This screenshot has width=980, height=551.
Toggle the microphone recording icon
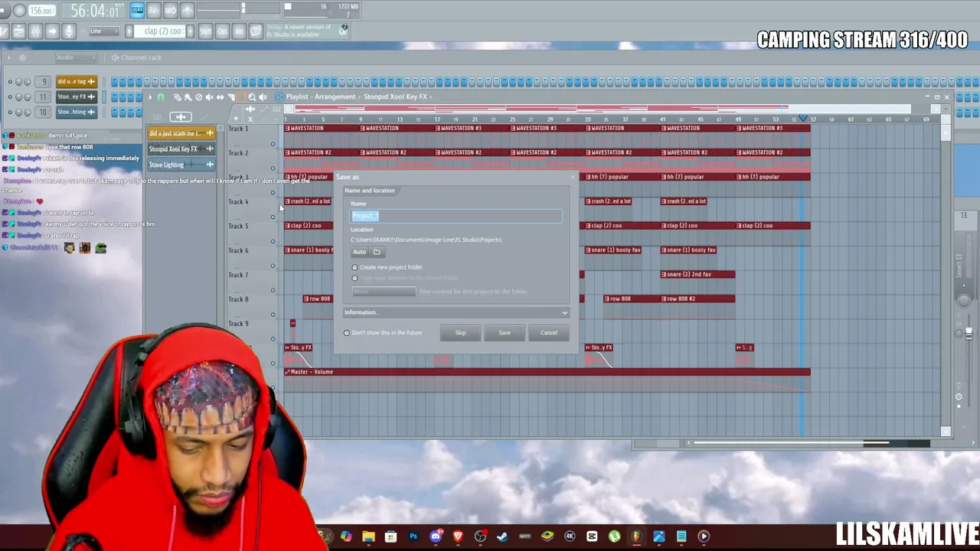pyautogui.click(x=69, y=31)
